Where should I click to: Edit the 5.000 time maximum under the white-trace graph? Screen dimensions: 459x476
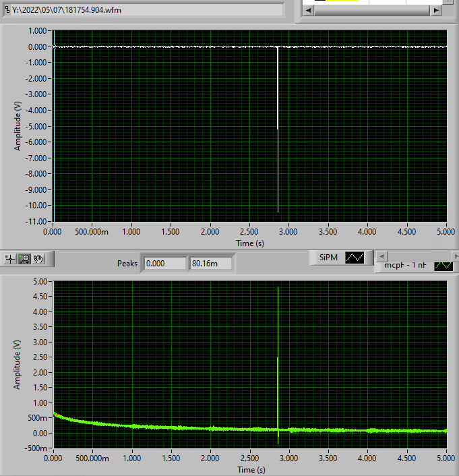pos(446,232)
